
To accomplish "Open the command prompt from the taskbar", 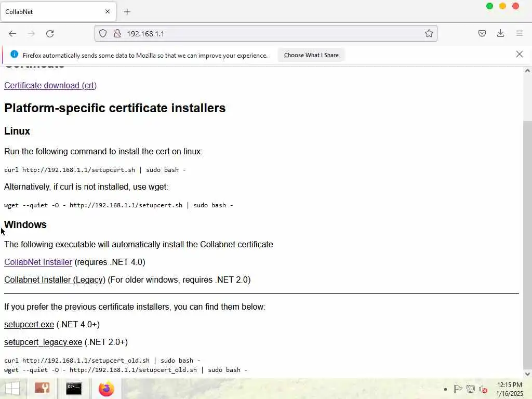I will click(74, 389).
